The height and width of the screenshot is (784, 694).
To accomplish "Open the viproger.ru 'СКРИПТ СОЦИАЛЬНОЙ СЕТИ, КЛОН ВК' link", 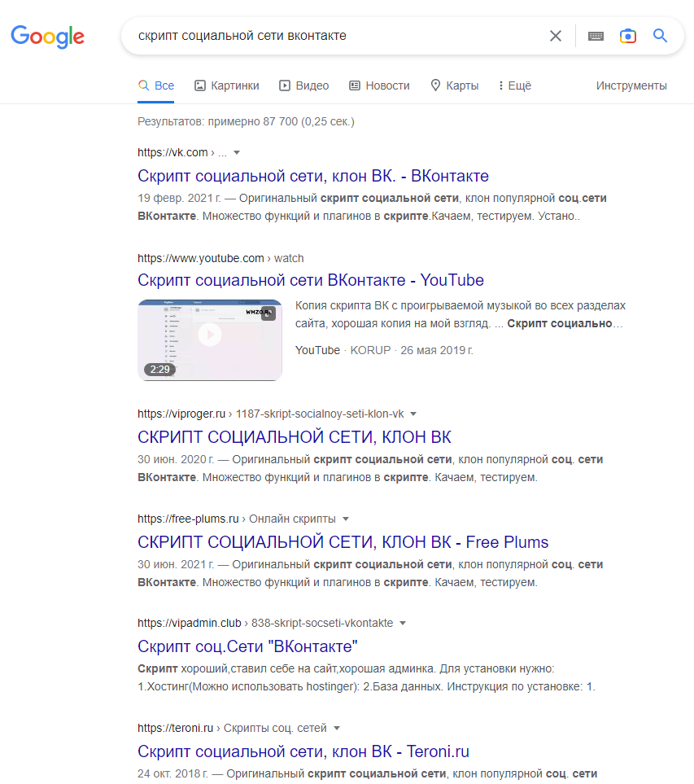I will point(295,437).
